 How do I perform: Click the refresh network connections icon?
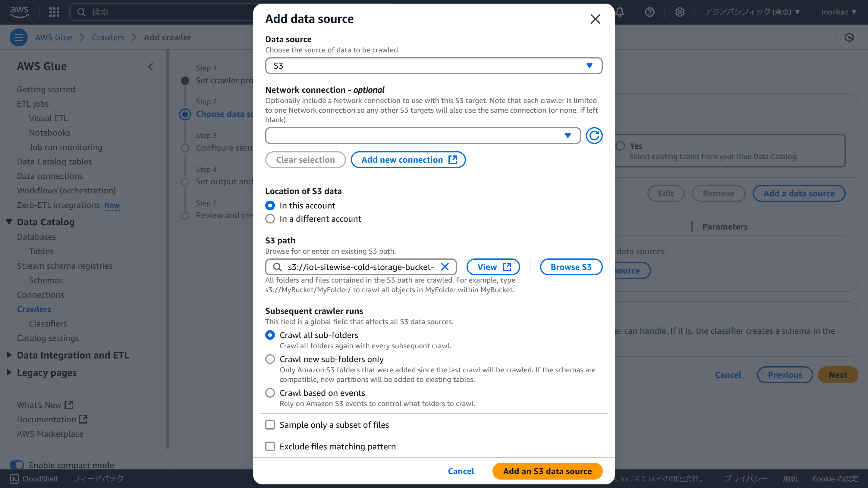click(x=594, y=135)
